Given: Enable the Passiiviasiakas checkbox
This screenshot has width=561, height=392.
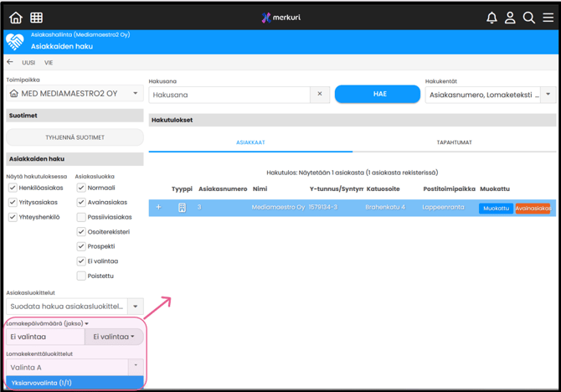Looking at the screenshot, I should (81, 217).
